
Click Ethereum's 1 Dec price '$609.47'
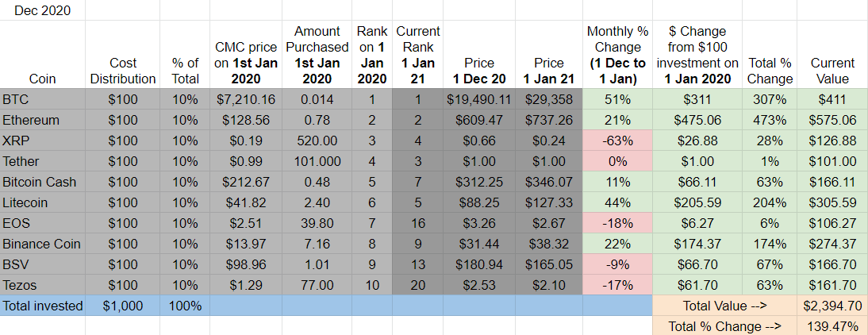pyautogui.click(x=479, y=120)
